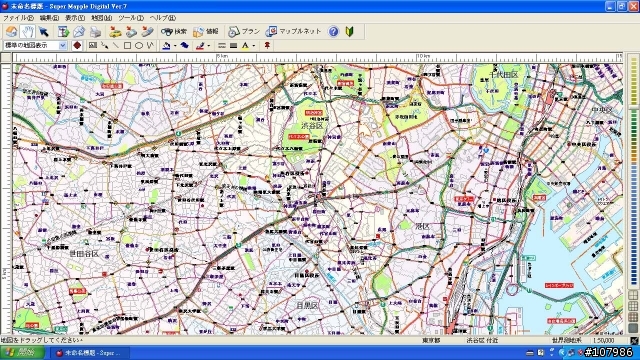Select the dense brown grid view icon
Viewport: 640px width, 360px height.
pyautogui.click(x=633, y=317)
